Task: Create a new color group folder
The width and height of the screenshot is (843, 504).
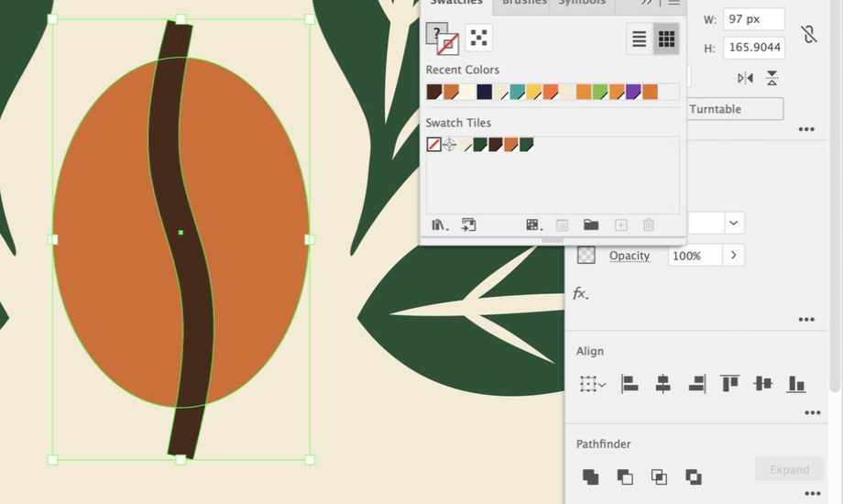Action: pos(591,225)
